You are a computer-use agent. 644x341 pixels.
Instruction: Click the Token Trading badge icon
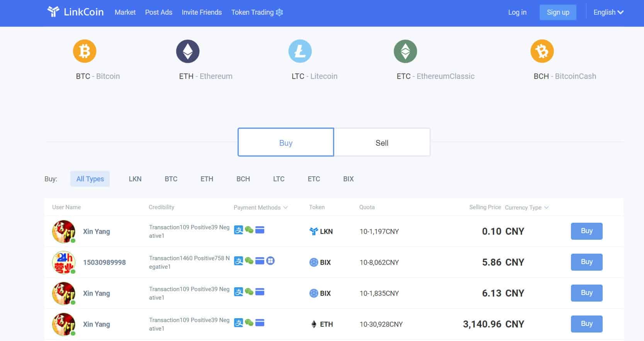point(279,12)
